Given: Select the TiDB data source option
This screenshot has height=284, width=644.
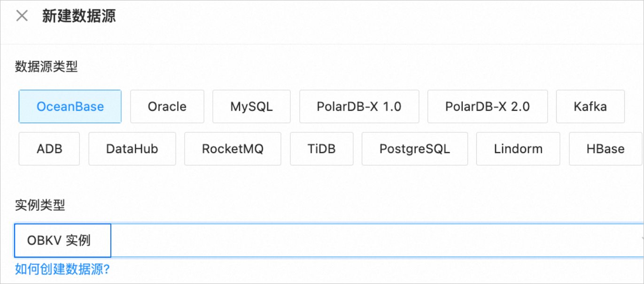Looking at the screenshot, I should (x=321, y=149).
